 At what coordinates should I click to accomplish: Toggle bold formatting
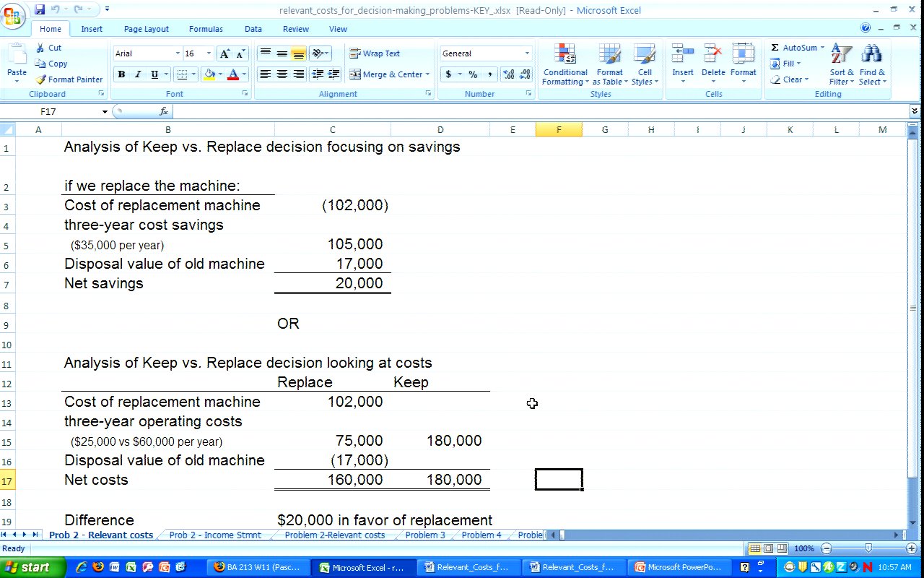click(x=121, y=74)
